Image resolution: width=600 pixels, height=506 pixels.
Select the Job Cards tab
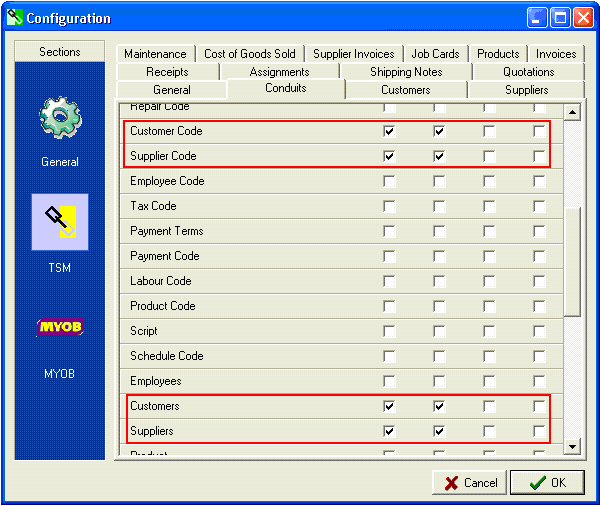pos(435,54)
